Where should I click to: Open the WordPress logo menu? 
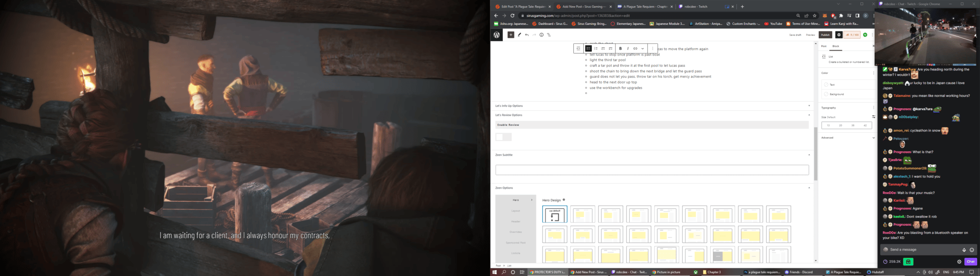(x=497, y=35)
